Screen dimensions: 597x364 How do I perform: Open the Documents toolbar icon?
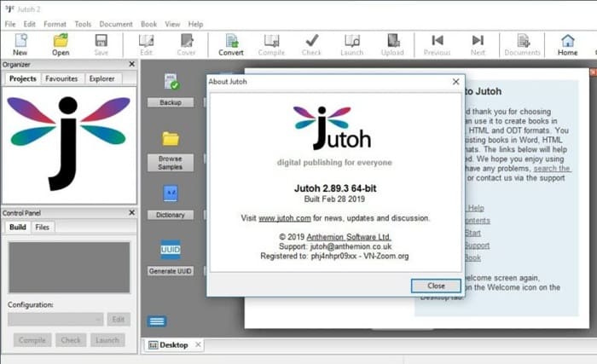[x=523, y=41]
